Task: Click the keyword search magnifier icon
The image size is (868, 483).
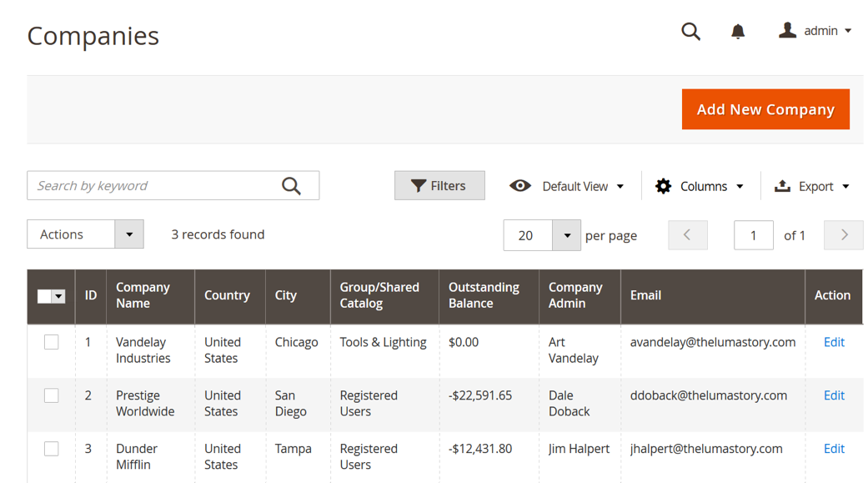Action: [291, 186]
